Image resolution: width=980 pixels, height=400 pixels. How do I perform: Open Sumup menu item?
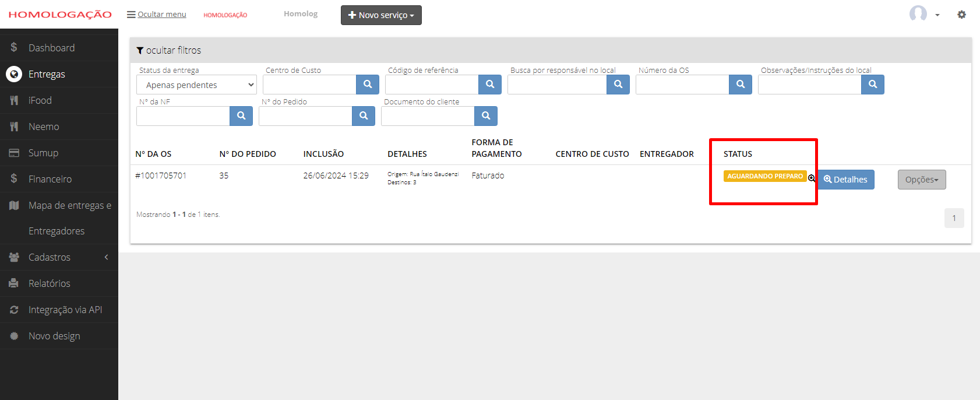59,153
